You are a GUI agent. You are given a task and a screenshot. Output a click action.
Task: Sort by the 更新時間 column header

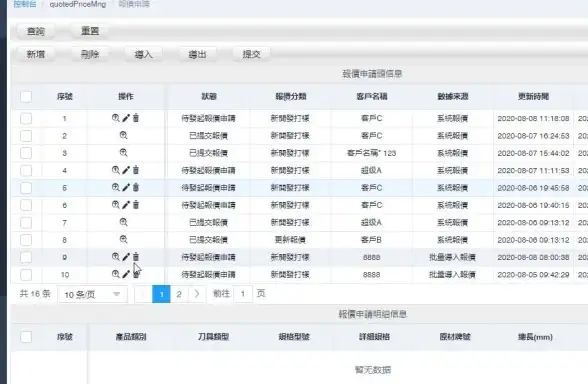tap(533, 96)
